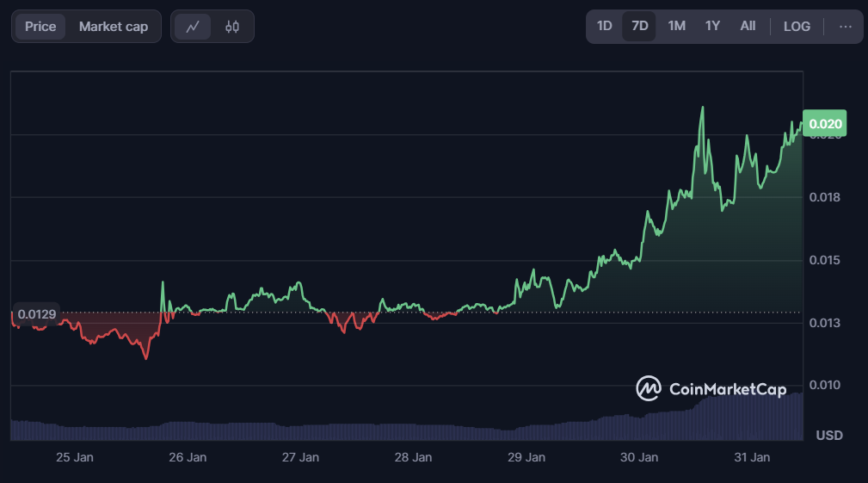Set time range to 1Y
The height and width of the screenshot is (483, 868).
(x=712, y=26)
